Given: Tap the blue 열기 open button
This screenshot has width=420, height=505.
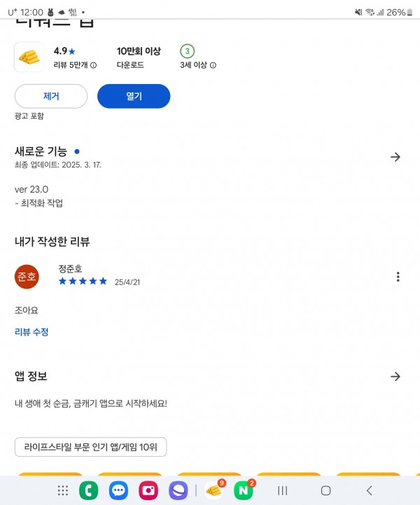Looking at the screenshot, I should point(134,96).
